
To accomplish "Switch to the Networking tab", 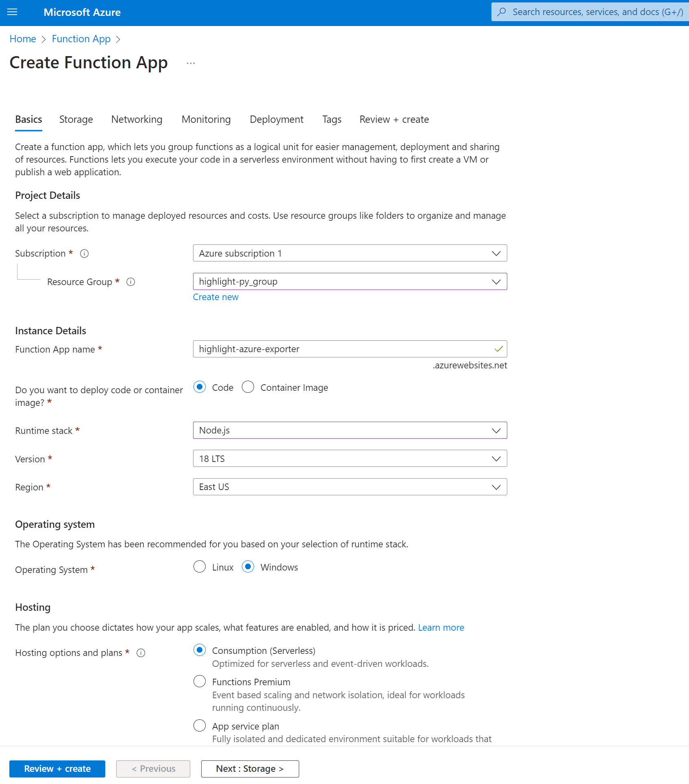I will point(137,120).
